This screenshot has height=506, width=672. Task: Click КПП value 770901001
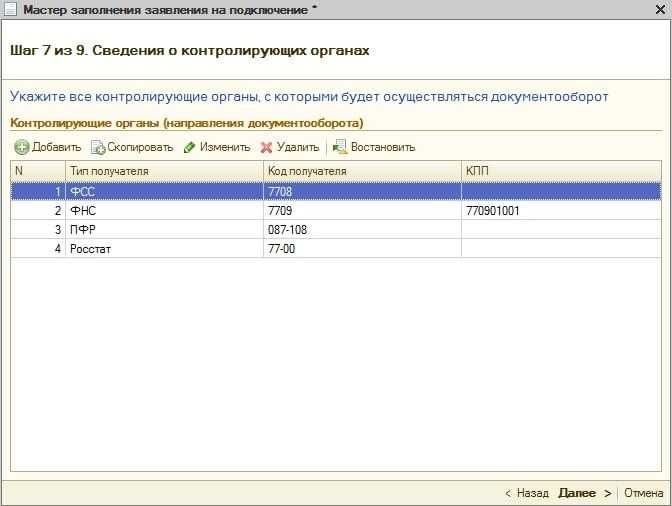(x=561, y=210)
